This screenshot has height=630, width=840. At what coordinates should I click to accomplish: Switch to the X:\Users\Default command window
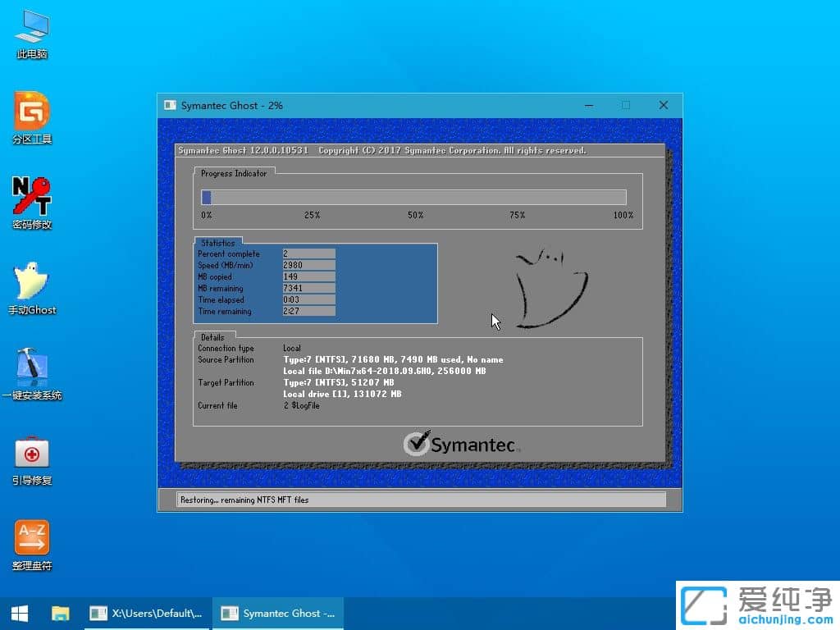tap(146, 613)
